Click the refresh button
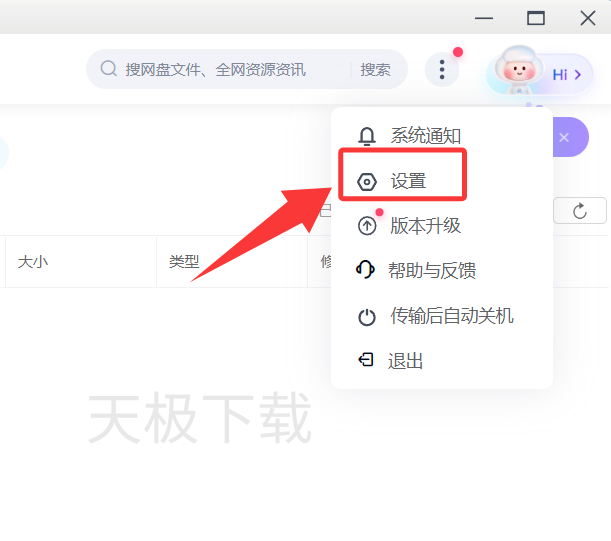This screenshot has height=541, width=611. click(579, 211)
